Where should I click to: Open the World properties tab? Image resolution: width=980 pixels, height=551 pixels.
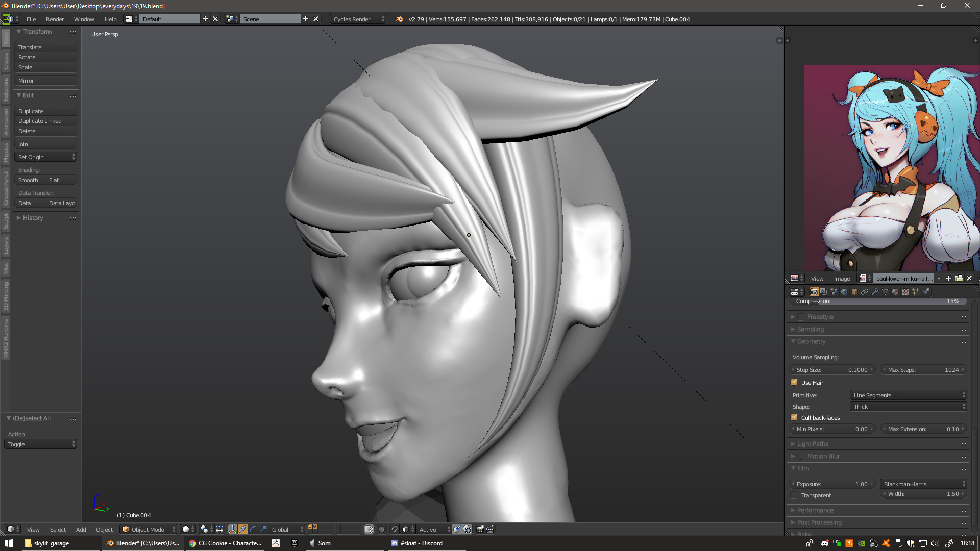(844, 292)
